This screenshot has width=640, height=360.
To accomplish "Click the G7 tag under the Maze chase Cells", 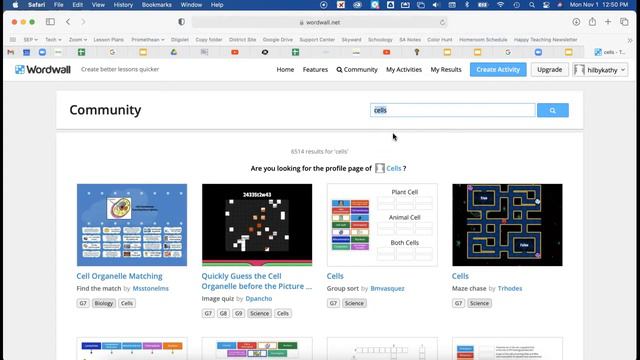I will tap(458, 303).
